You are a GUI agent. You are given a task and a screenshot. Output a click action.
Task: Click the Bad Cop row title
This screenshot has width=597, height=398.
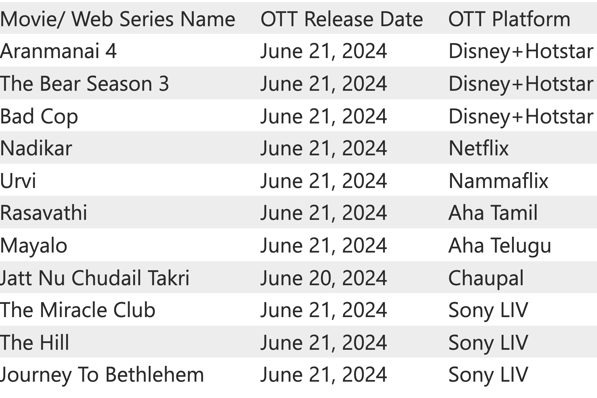coord(39,116)
